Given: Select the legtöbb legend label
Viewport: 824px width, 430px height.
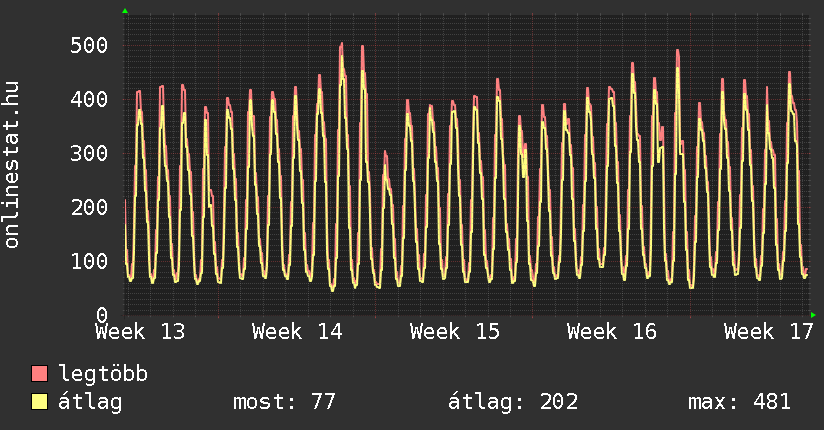Looking at the screenshot, I should (103, 374).
